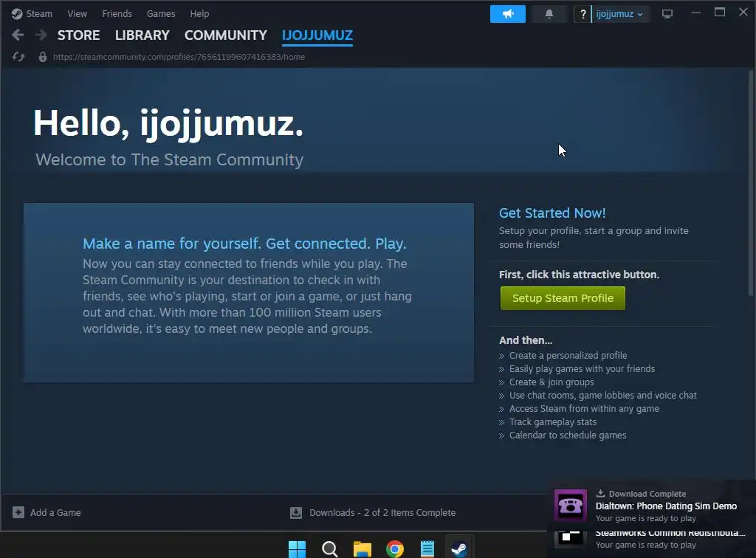This screenshot has width=756, height=558.
Task: Click the Downloads tray icon
Action: [x=295, y=513]
